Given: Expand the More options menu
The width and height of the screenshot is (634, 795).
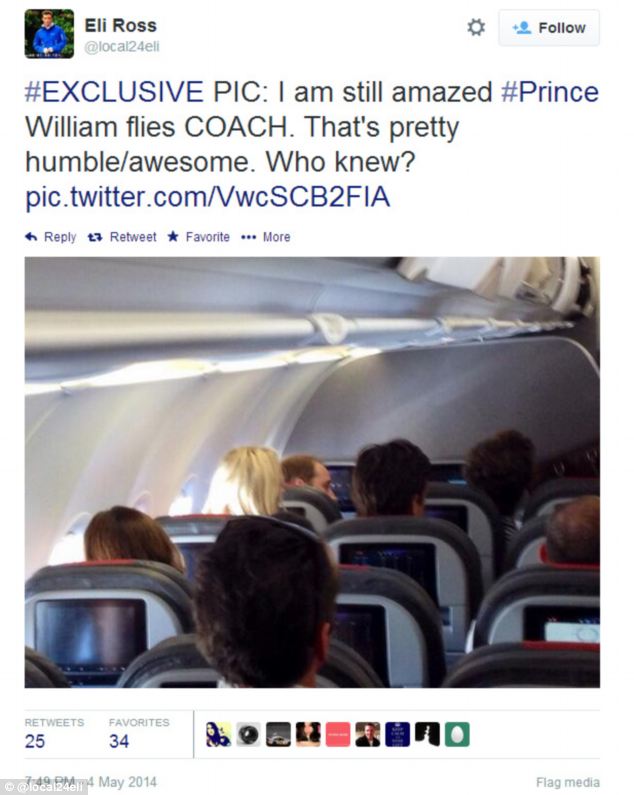Looking at the screenshot, I should click(x=266, y=237).
